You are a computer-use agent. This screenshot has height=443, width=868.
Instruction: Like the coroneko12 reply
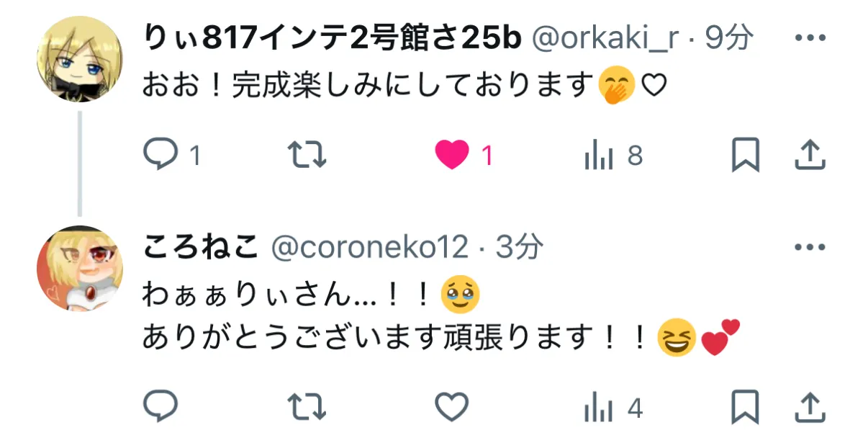[x=453, y=408]
